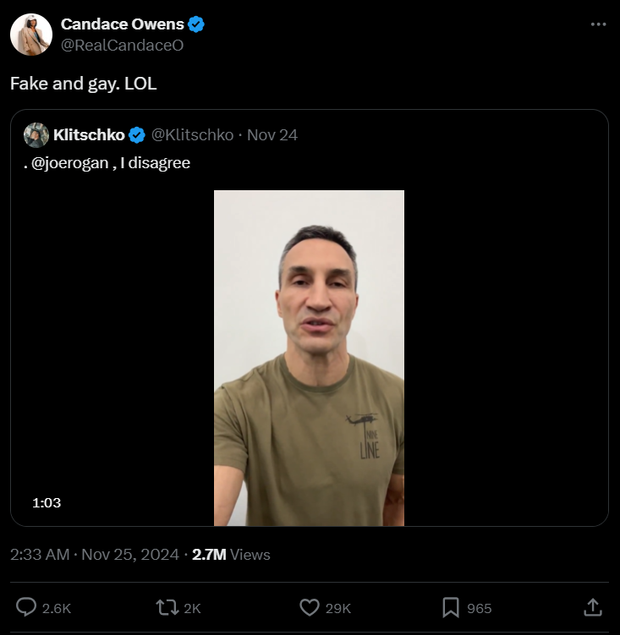Like the tweet with the heart icon
620x635 pixels.
(310, 607)
